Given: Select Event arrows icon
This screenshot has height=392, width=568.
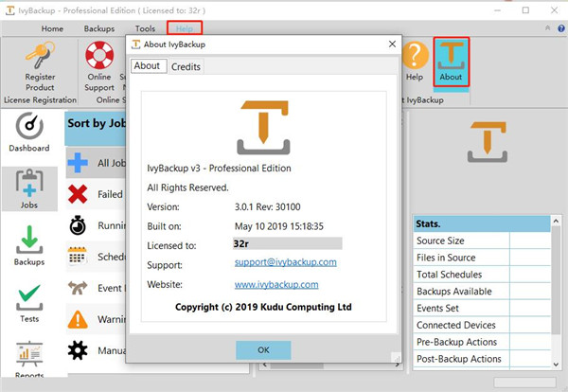Looking at the screenshot, I should (x=78, y=288).
